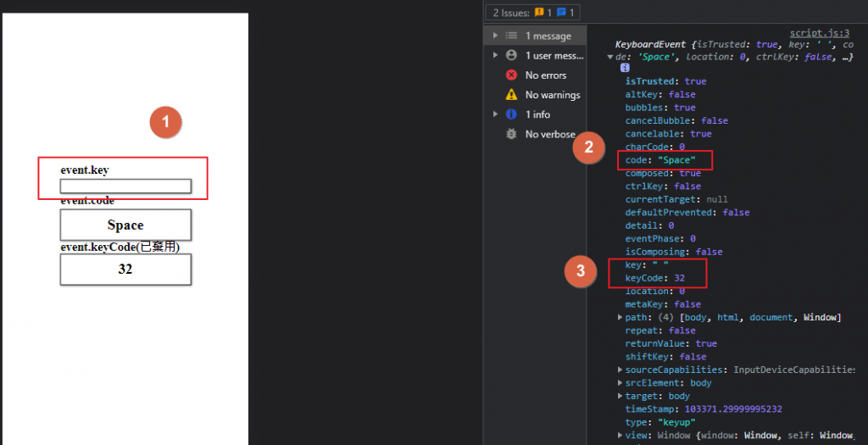
Task: Select the 'isTrusted: true' property
Action: (666, 81)
